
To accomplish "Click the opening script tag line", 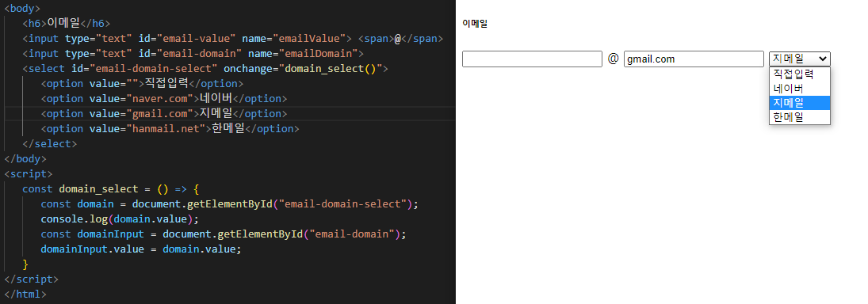I will click(x=29, y=173).
